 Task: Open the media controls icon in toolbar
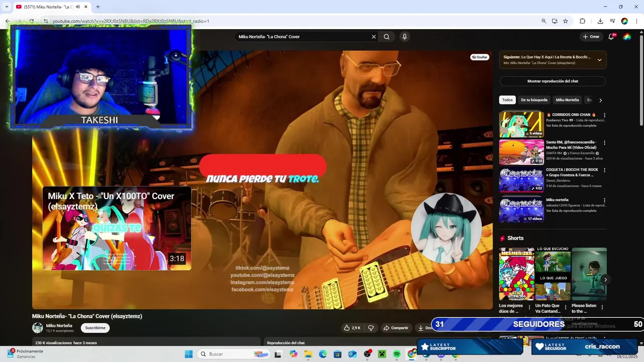(612, 21)
